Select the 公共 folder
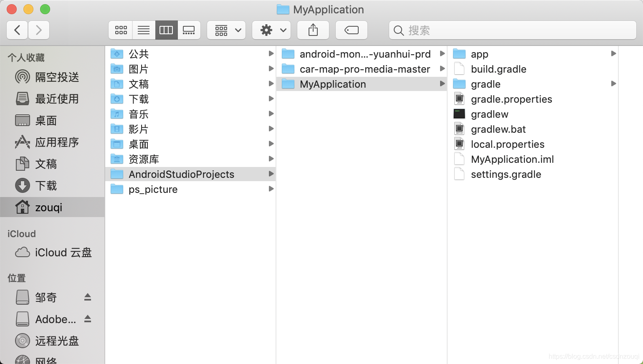 tap(190, 54)
